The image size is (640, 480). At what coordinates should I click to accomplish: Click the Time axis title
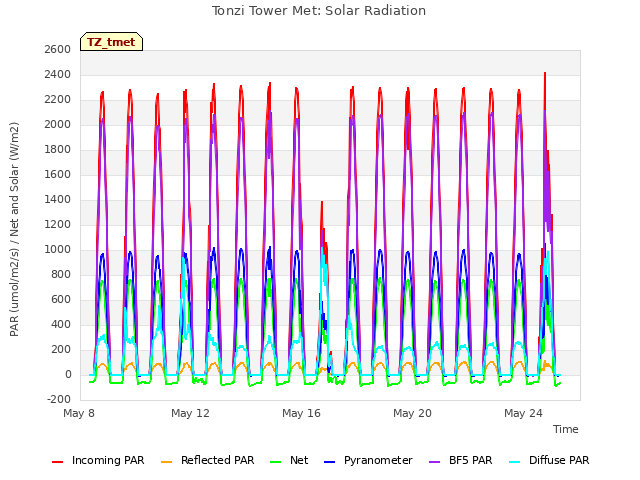(x=566, y=429)
